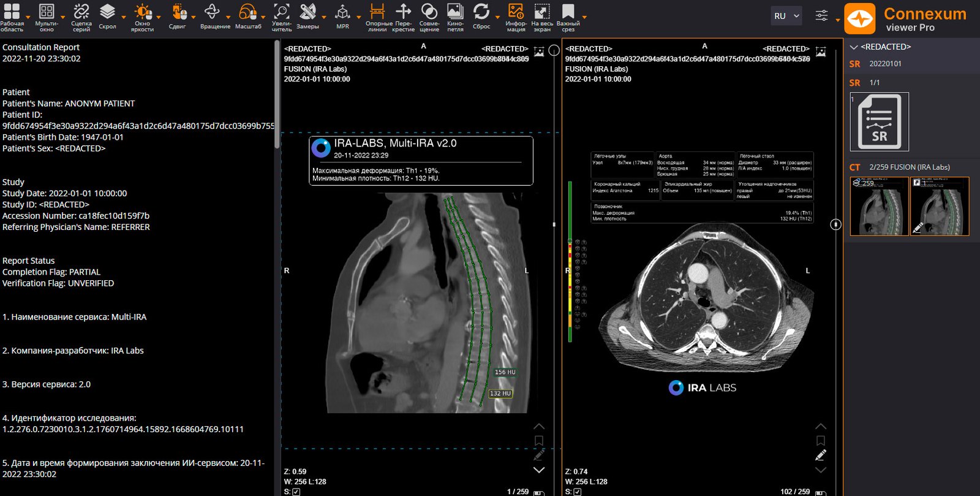Click the axial viewport slice slider handle
980x496 pixels.
tap(835, 224)
